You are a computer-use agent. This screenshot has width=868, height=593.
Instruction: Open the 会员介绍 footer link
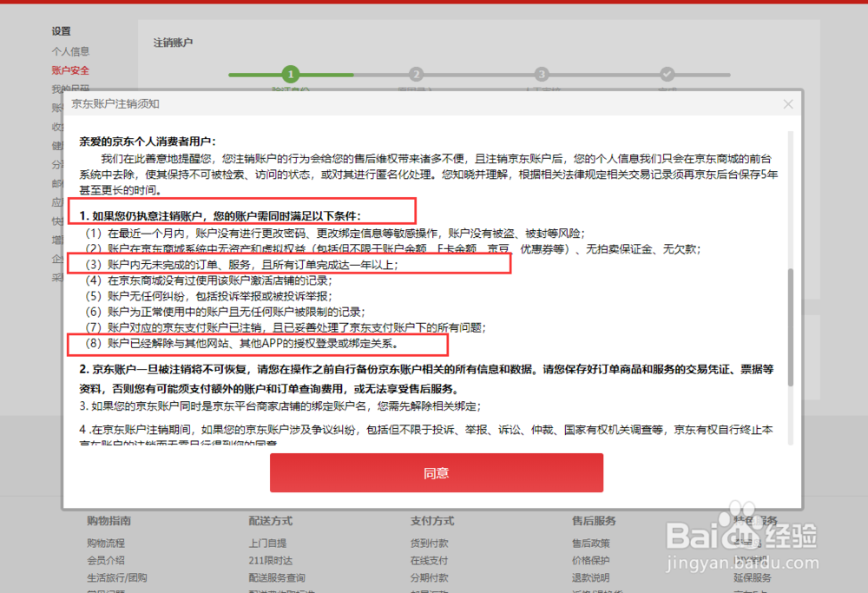tap(106, 560)
